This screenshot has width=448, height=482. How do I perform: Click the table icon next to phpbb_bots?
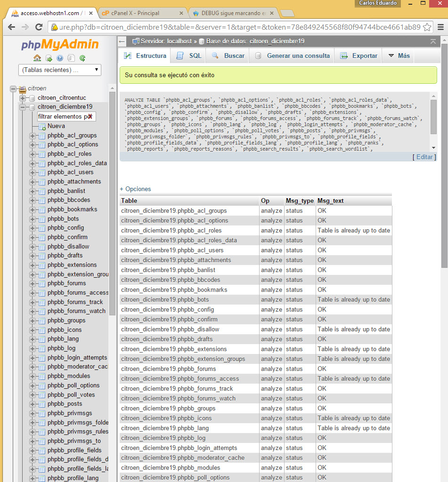click(x=42, y=219)
